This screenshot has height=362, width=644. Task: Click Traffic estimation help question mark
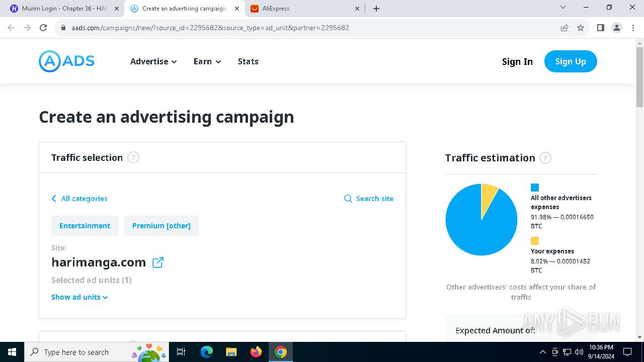click(545, 158)
